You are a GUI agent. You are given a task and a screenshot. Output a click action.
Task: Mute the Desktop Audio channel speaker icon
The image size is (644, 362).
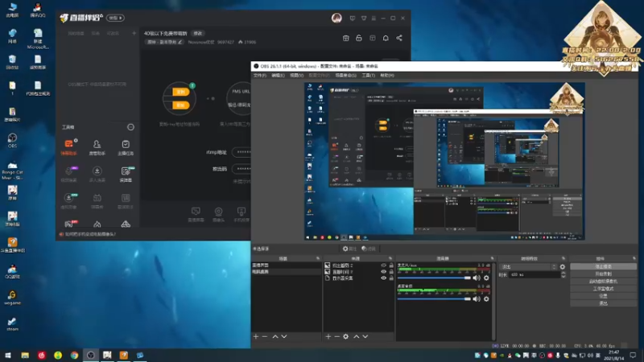pyautogui.click(x=477, y=298)
